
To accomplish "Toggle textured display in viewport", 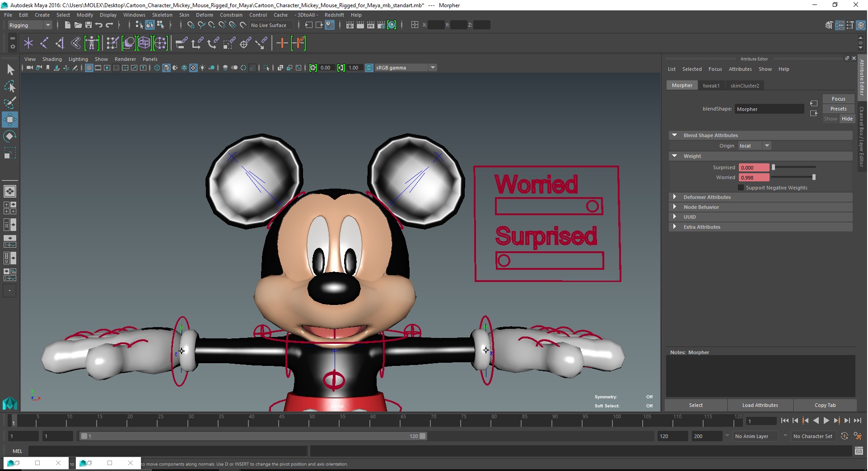I will 193,68.
